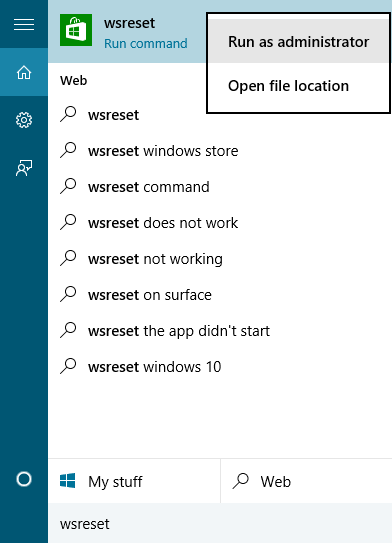
Task: Click the Windows logo in My stuff
Action: (x=68, y=481)
